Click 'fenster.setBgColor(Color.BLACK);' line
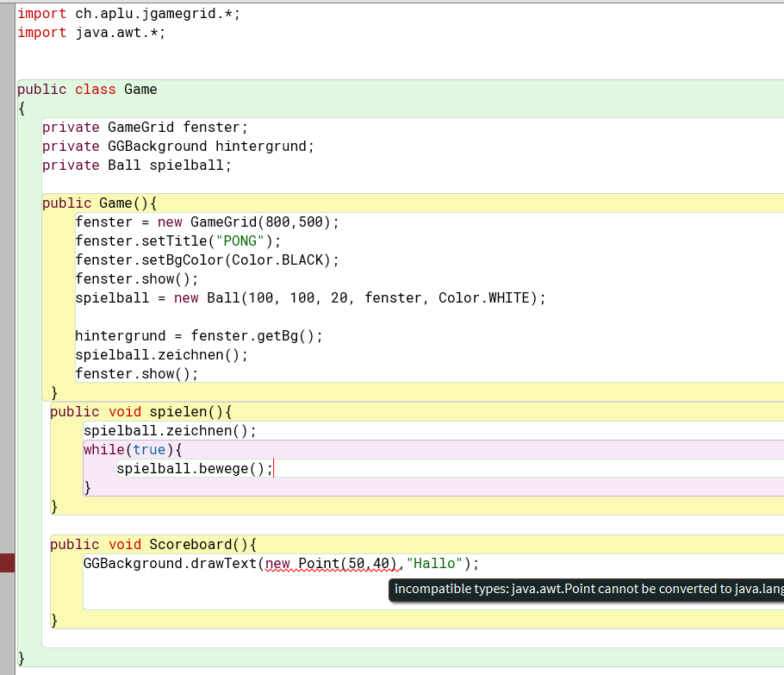 tap(207, 260)
